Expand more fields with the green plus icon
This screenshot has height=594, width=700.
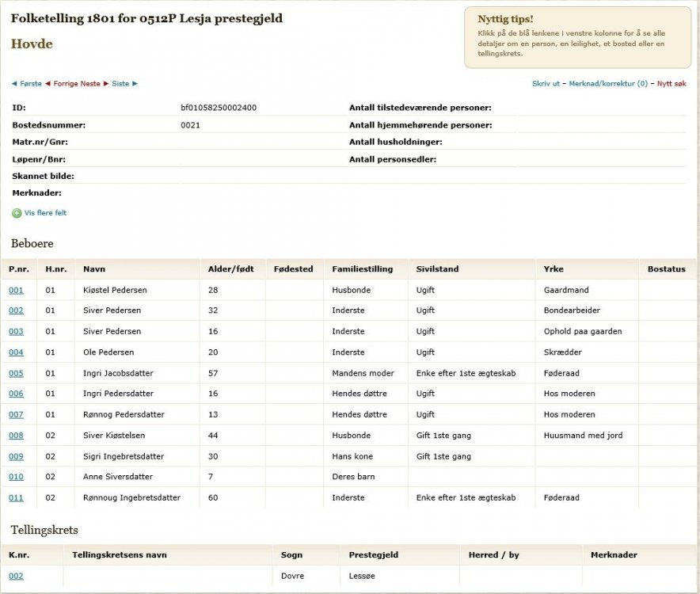17,213
